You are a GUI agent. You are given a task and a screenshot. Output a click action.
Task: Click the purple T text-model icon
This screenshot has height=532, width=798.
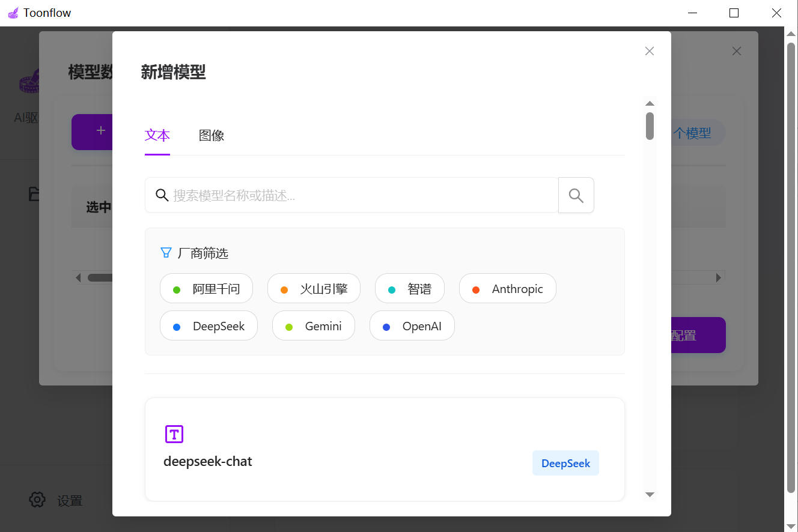click(x=174, y=434)
